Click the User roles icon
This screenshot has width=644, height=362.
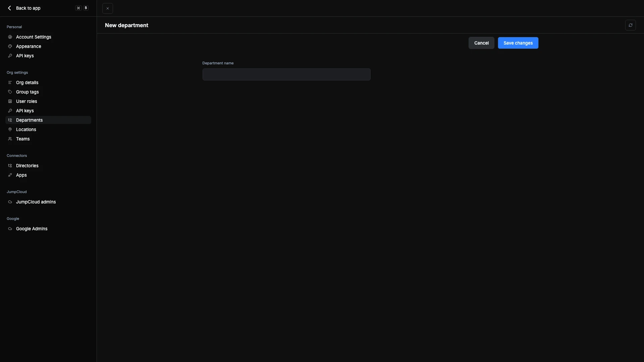click(x=10, y=101)
